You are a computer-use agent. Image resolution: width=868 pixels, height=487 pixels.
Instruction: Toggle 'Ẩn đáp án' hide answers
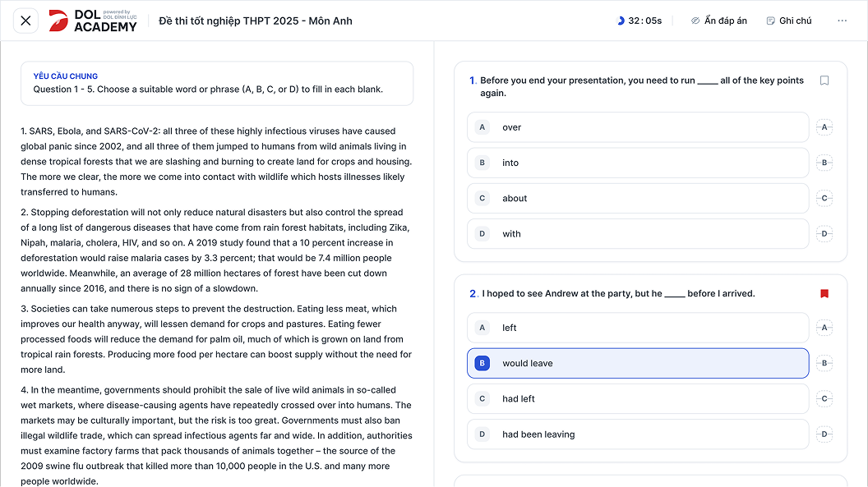[718, 21]
